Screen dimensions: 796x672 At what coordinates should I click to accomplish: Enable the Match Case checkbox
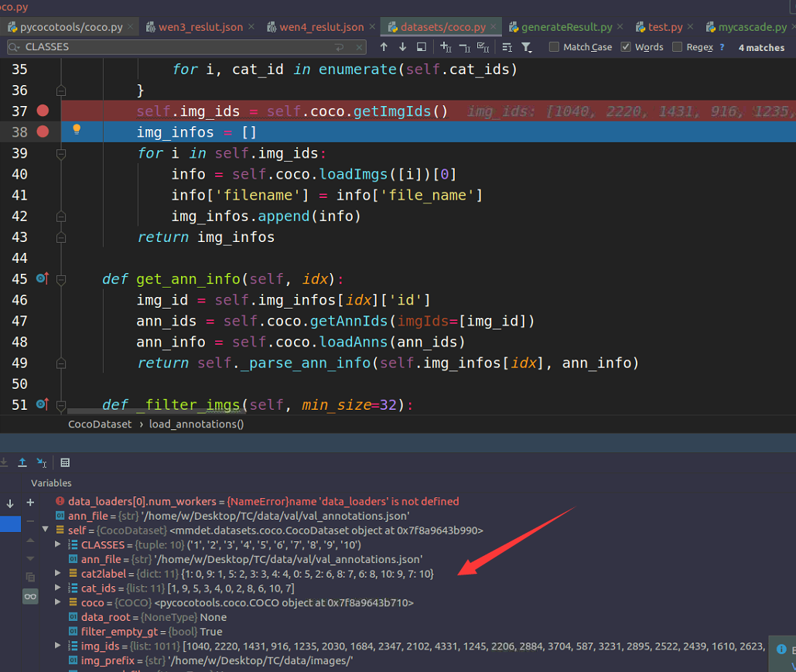pyautogui.click(x=554, y=47)
